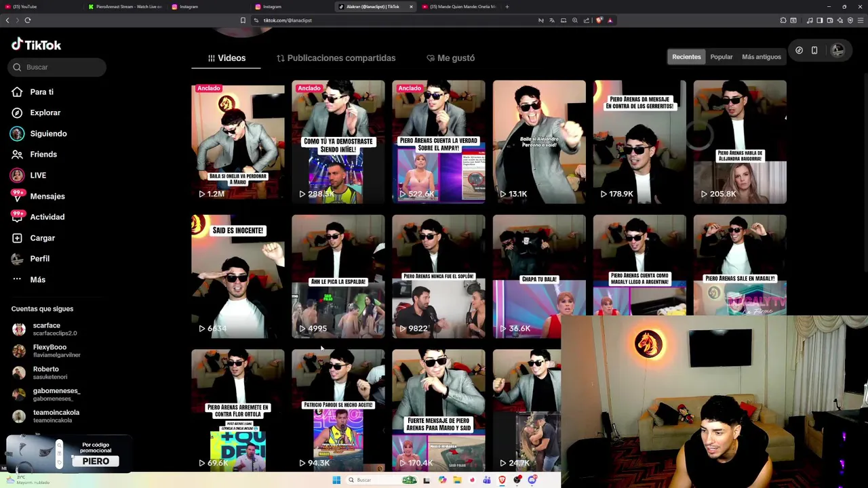The width and height of the screenshot is (868, 488).
Task: Open scarface followed account
Action: (x=46, y=329)
